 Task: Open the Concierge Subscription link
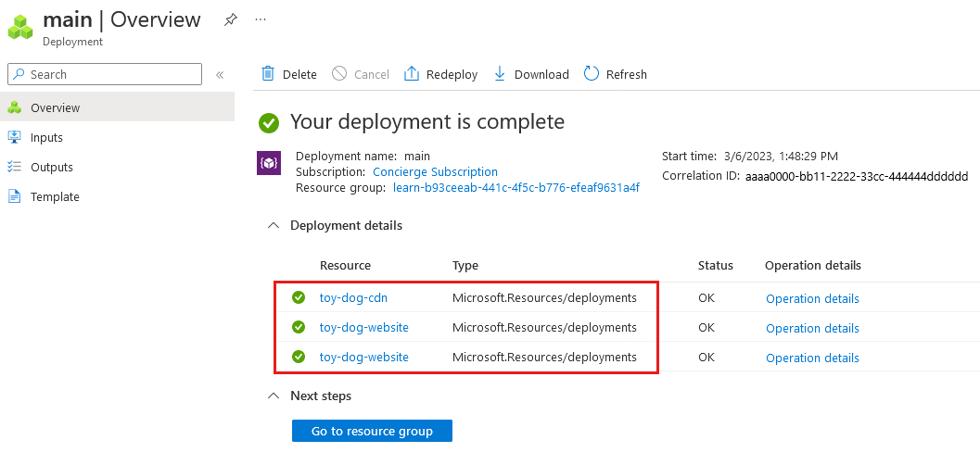[x=436, y=171]
